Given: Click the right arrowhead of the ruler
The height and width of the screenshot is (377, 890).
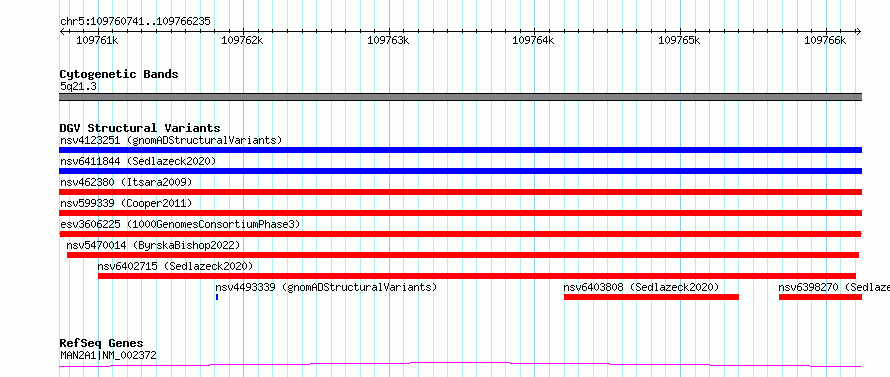Looking at the screenshot, I should click(x=859, y=31).
